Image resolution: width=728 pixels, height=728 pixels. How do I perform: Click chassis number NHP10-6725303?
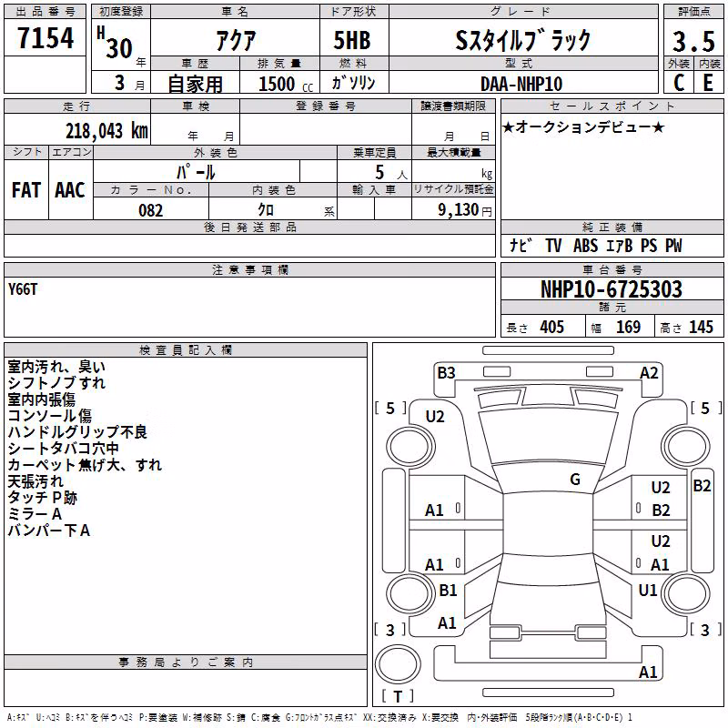612,289
